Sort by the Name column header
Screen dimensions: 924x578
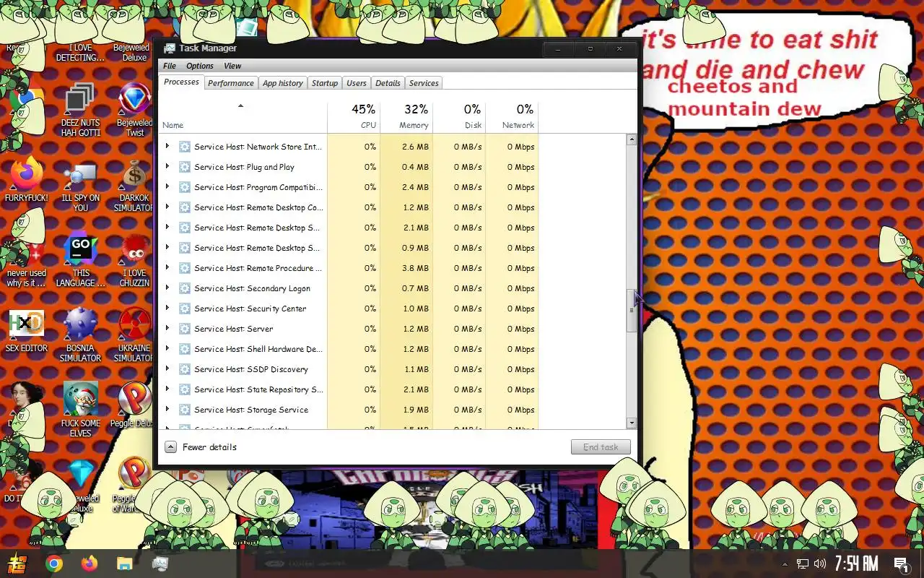pos(243,116)
